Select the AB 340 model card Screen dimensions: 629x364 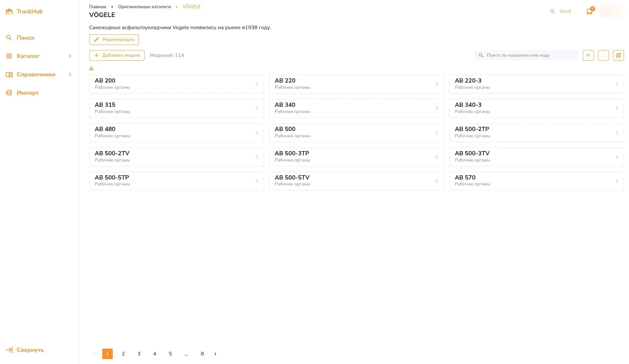[356, 108]
